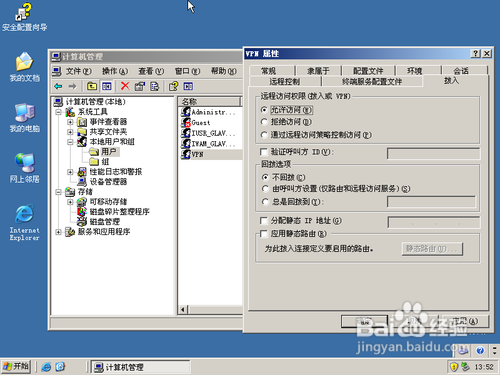Click the 开始 start button
The height and width of the screenshot is (375, 500).
[x=16, y=367]
